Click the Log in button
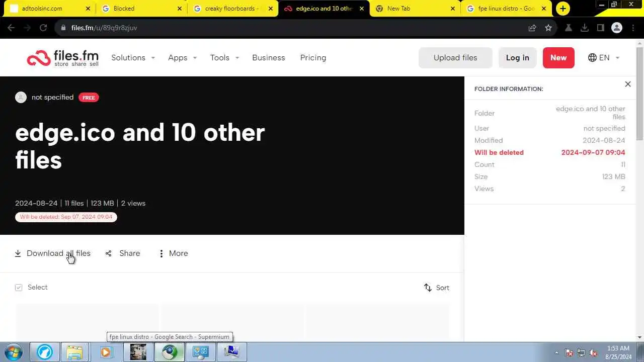Image resolution: width=644 pixels, height=362 pixels. tap(518, 58)
